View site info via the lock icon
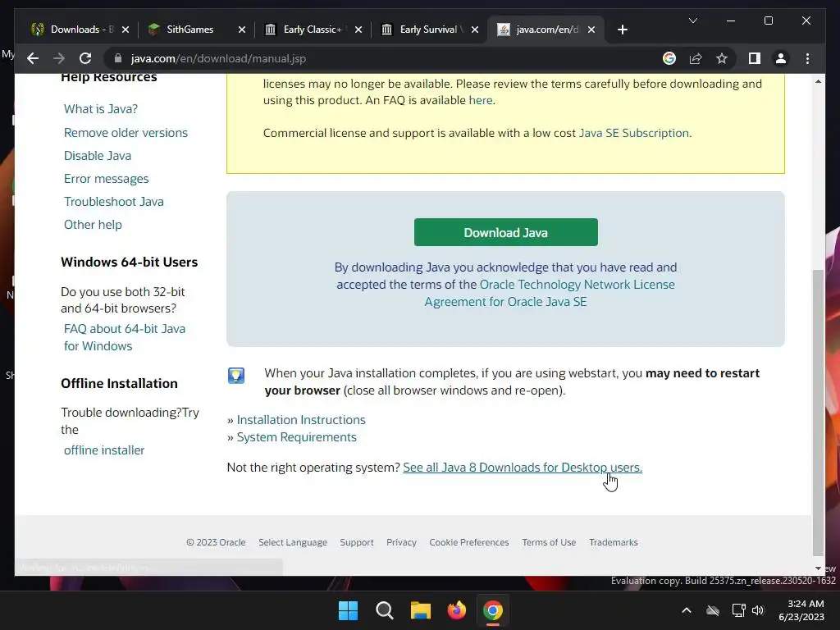The image size is (840, 630). pos(118,58)
